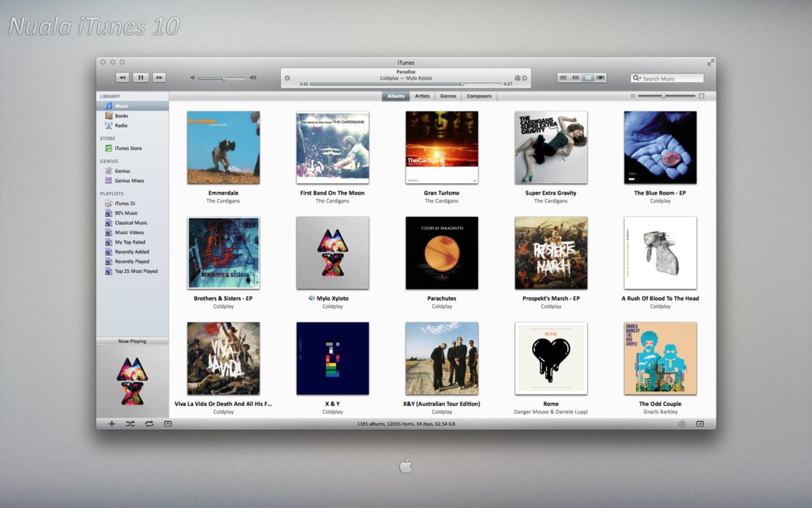
Task: Click the Now Playing artwork in the sidebar
Action: pos(132,381)
